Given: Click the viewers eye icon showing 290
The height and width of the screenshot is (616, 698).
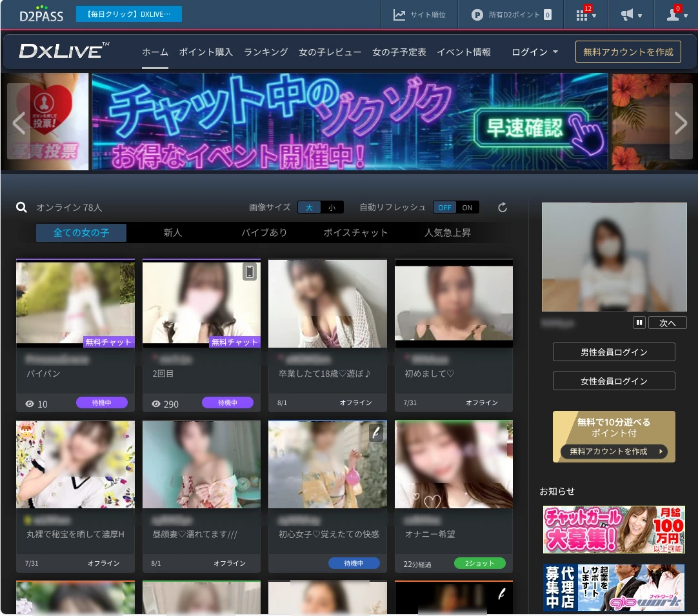Looking at the screenshot, I should click(156, 404).
